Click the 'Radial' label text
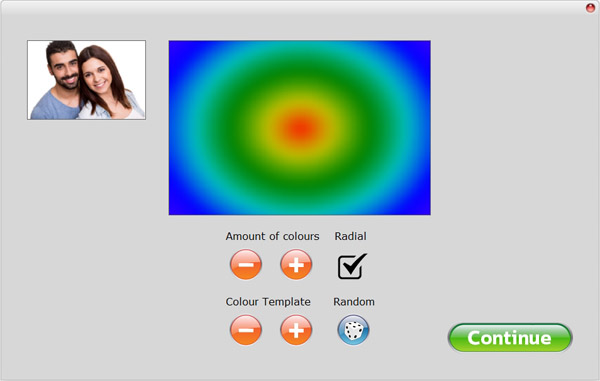 point(351,236)
